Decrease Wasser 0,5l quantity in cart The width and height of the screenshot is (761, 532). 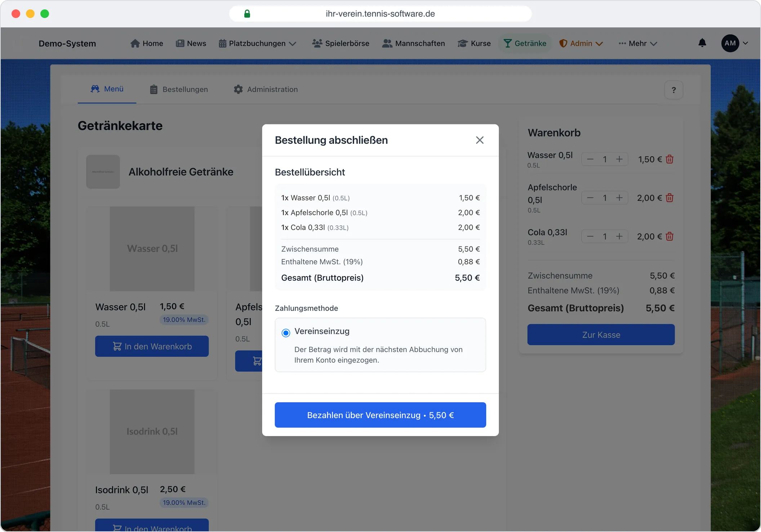[590, 159]
